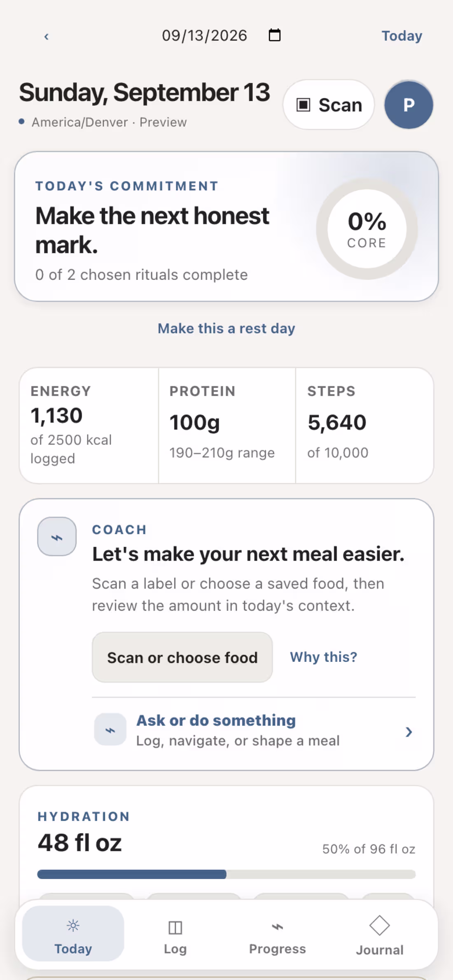This screenshot has width=453, height=980.
Task: Open the Why this? link
Action: 324,657
